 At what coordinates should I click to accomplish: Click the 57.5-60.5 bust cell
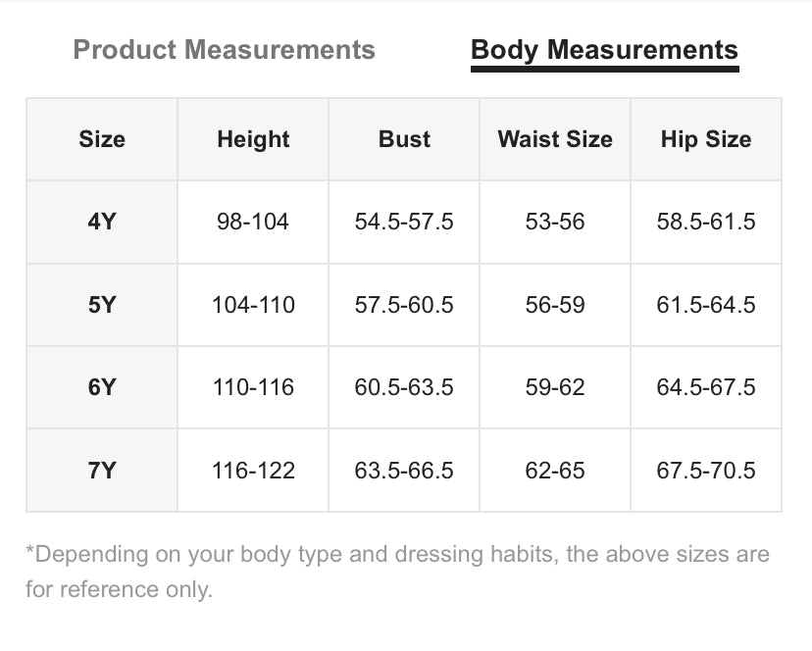point(404,305)
